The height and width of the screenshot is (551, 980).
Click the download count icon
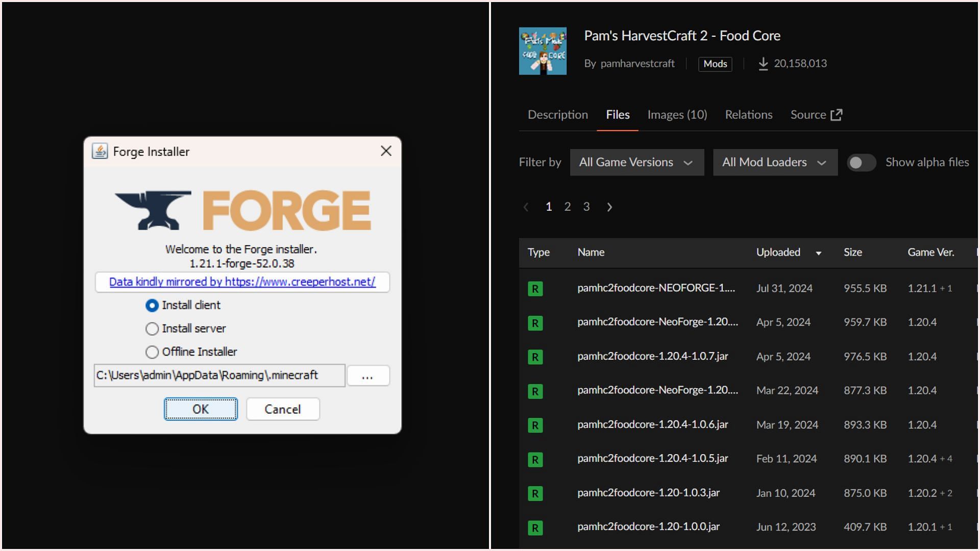coord(763,64)
